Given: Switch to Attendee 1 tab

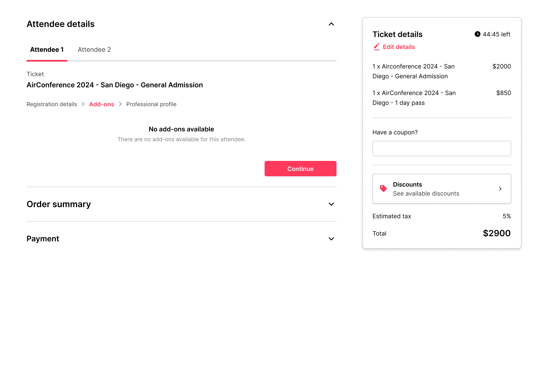Looking at the screenshot, I should [47, 49].
